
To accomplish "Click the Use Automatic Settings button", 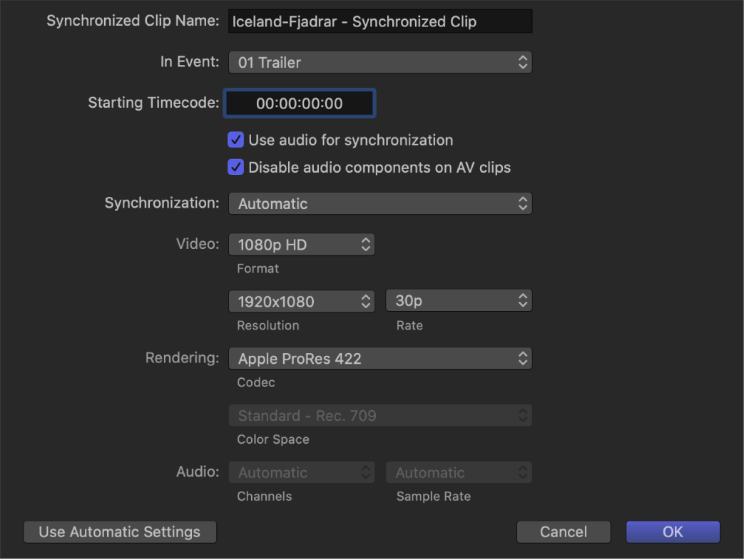I will tap(119, 531).
